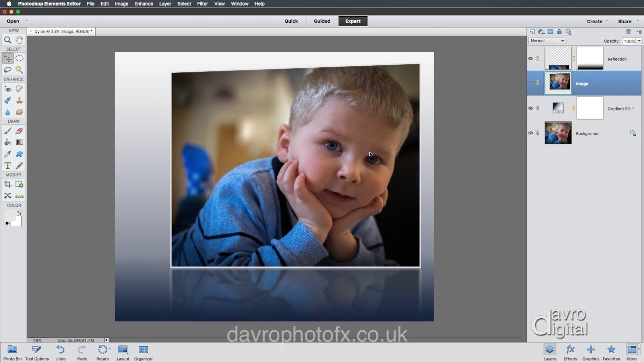Add a layer mask

550,32
